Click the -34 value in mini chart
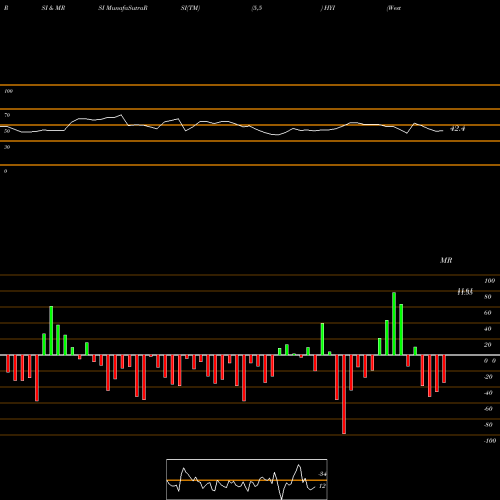Image resolution: width=500 pixels, height=500 pixels. (x=322, y=474)
